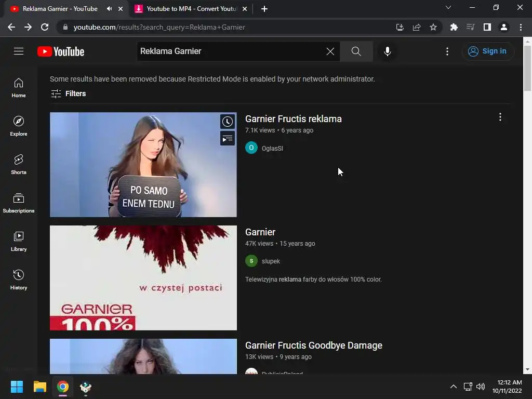Open the taskbar clock and date
Screen dimensions: 532x399
[x=507, y=387]
